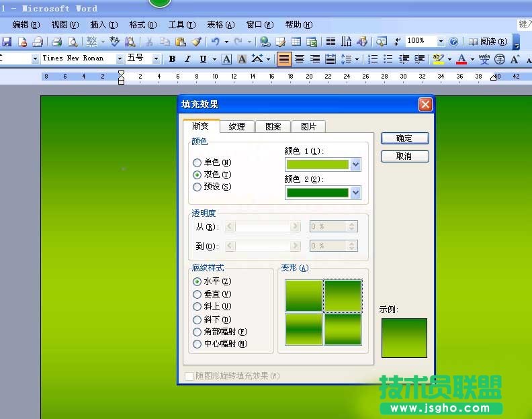
Task: Select the 单色 single color radio button
Action: click(197, 163)
